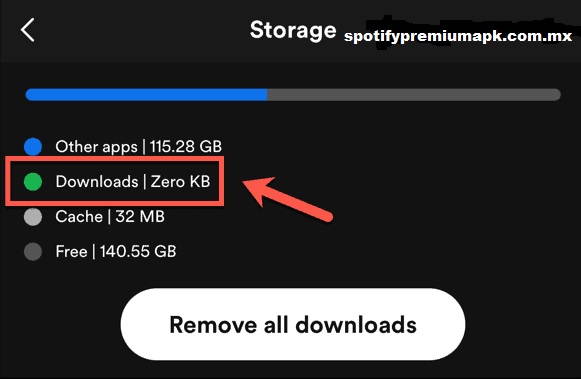Click the gray free part of storage bar
581x379 pixels.
(414, 94)
